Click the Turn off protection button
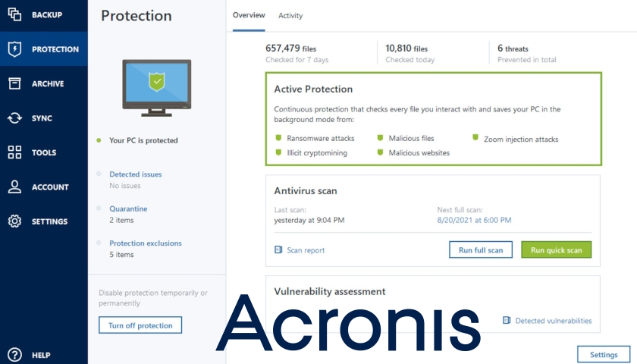The height and width of the screenshot is (364, 637). tap(140, 325)
